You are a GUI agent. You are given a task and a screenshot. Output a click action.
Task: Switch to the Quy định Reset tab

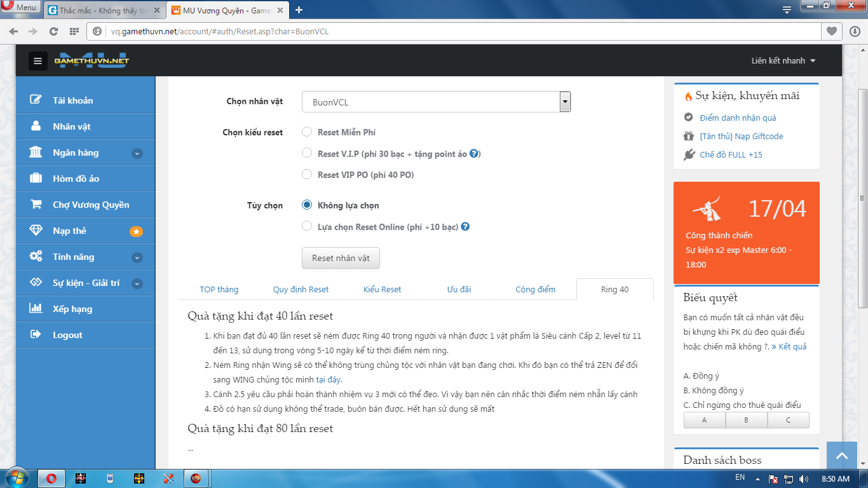[301, 290]
